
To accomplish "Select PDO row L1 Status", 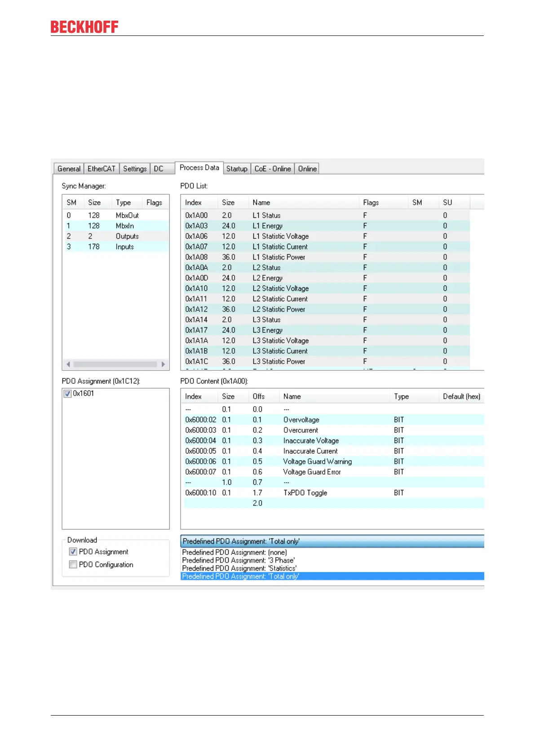I will pyautogui.click(x=326, y=215).
